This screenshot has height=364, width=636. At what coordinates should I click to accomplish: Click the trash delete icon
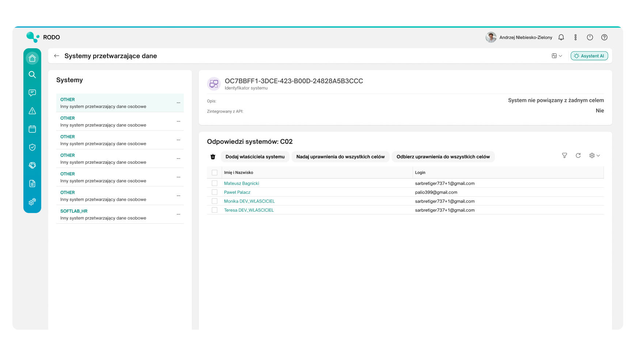[213, 157]
